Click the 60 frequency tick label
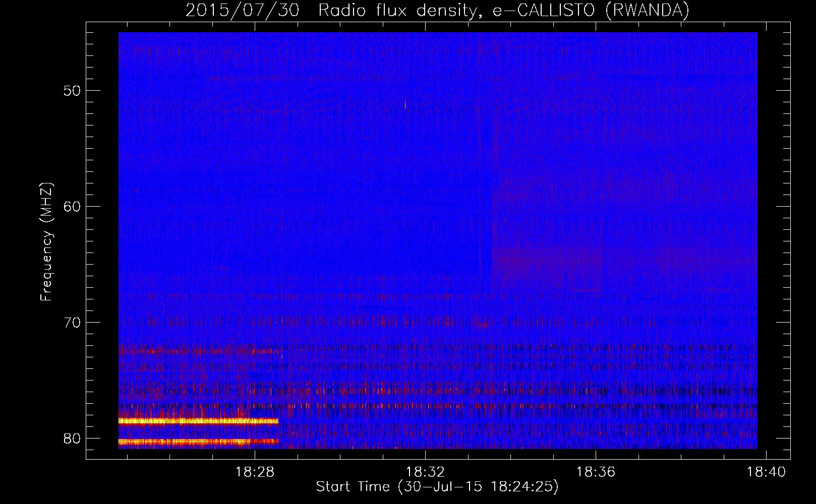The width and height of the screenshot is (816, 504). click(x=73, y=207)
